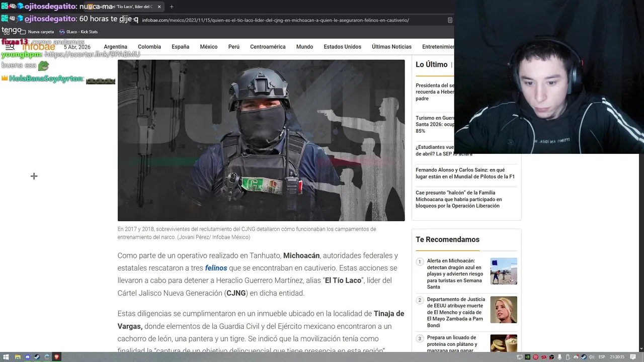Open the NVIDIA tray icon

tap(527, 357)
